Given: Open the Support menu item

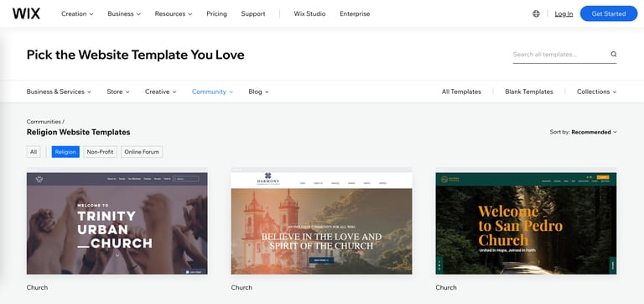Looking at the screenshot, I should (253, 13).
